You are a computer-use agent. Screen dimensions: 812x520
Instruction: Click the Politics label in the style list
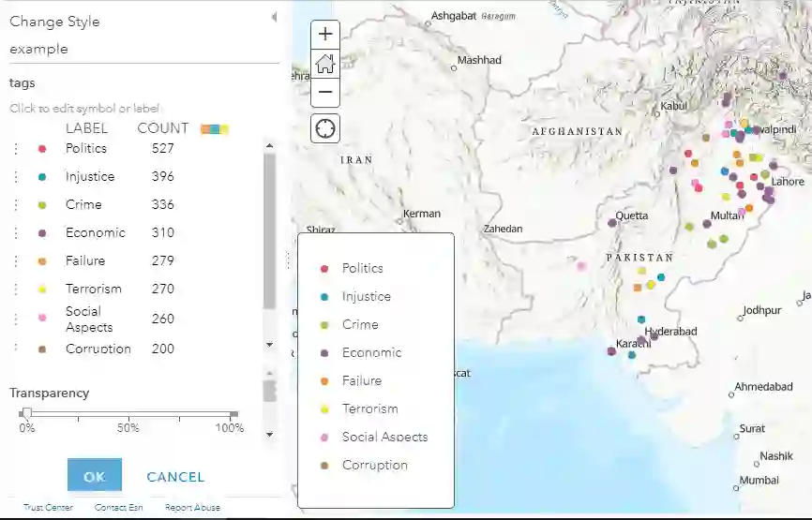coord(86,148)
